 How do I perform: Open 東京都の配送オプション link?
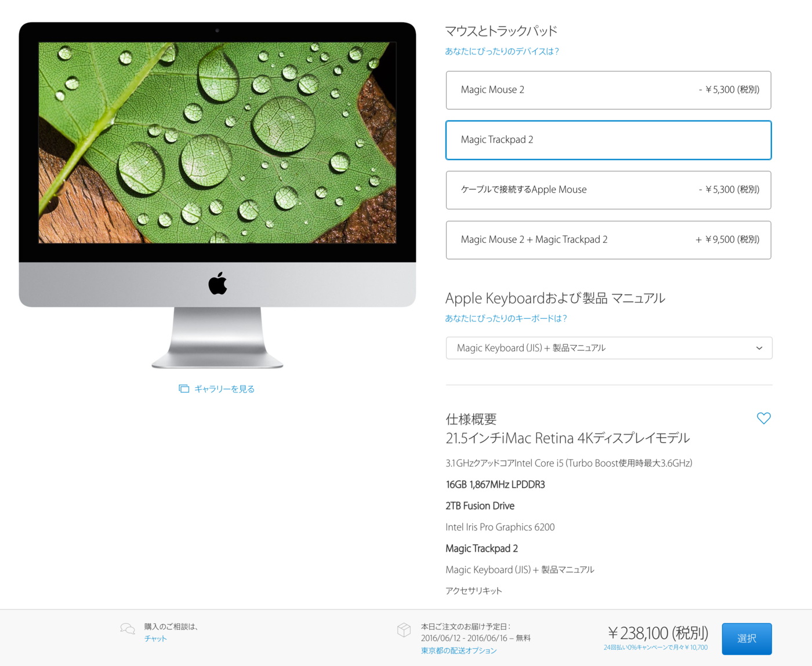[x=459, y=651]
